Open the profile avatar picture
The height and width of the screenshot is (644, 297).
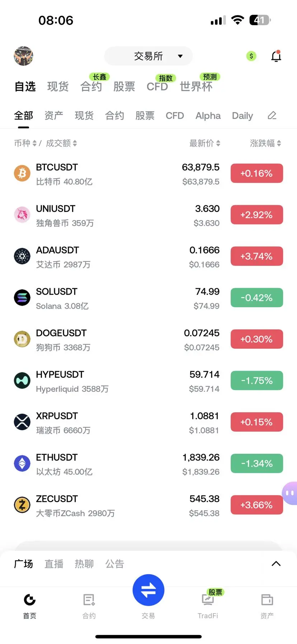point(23,56)
